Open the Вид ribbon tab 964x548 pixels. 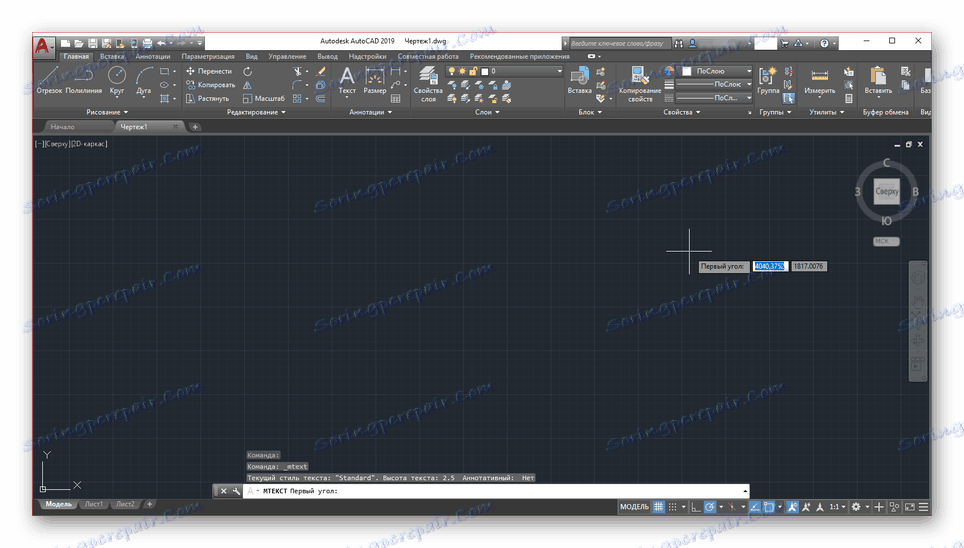coord(251,57)
